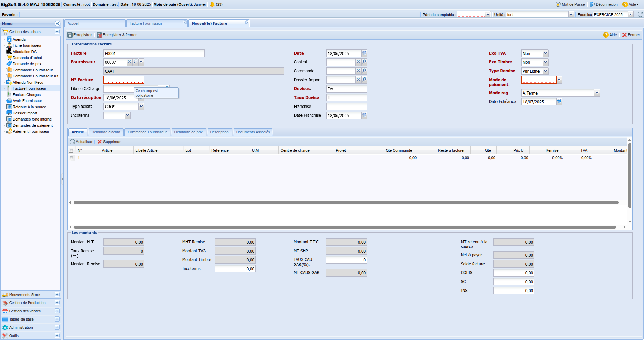
Task: Switch to Documents Associés tab
Action: coord(253,132)
